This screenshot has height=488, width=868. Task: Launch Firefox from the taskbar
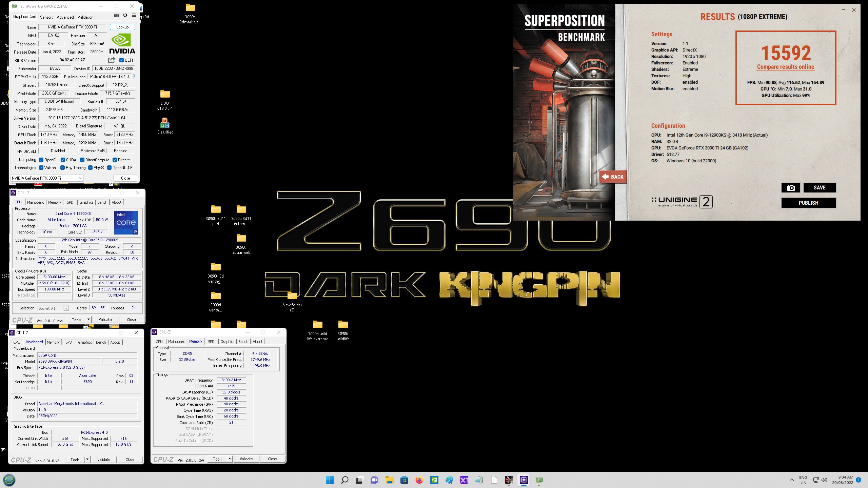(419, 480)
